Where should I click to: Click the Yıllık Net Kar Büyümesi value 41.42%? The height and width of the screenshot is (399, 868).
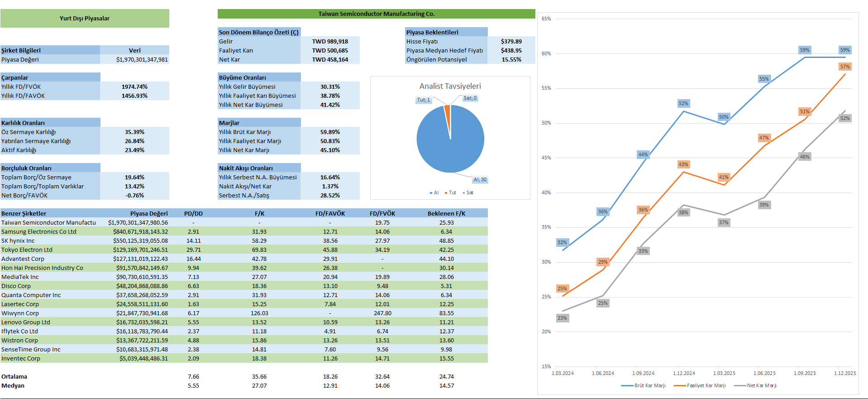(330, 105)
